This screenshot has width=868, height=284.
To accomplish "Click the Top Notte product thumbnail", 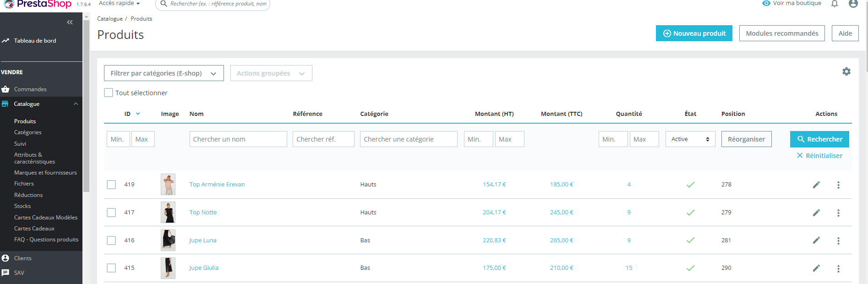I will [x=168, y=213].
